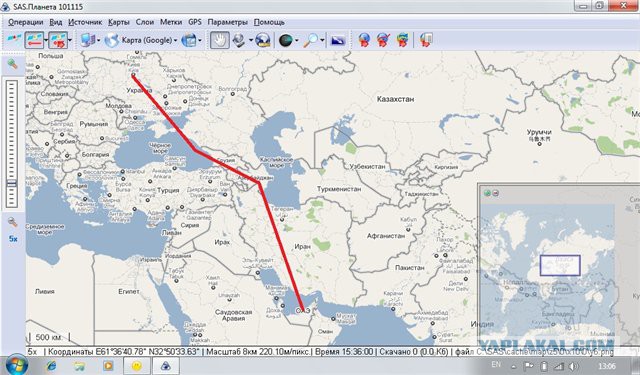Click the Урумчи city label on map
Image resolution: width=640 pixels, height=375 pixels.
539,132
